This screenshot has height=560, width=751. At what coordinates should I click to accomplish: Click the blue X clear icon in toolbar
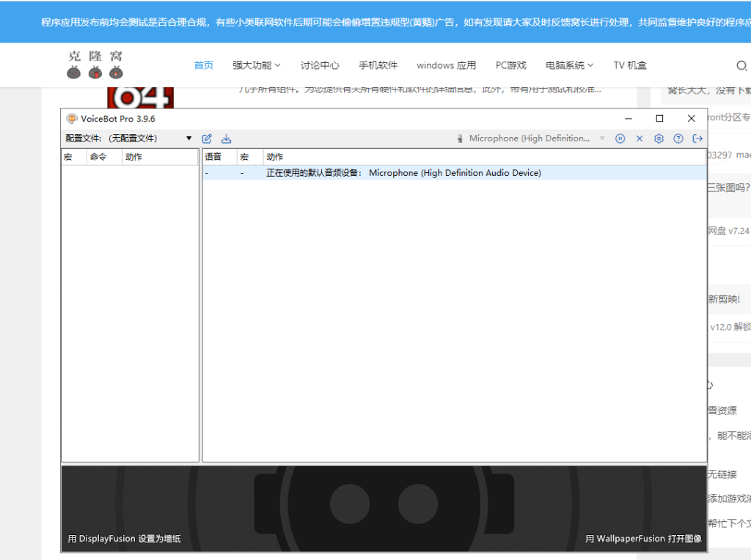(640, 139)
